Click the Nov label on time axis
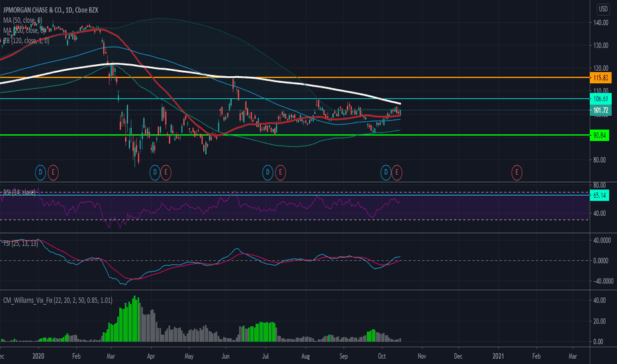 click(422, 356)
